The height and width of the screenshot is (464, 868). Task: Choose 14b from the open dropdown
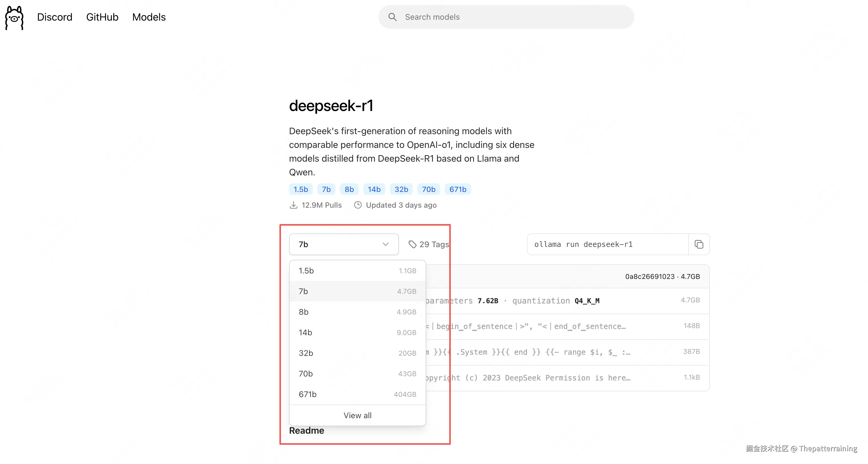tap(357, 332)
